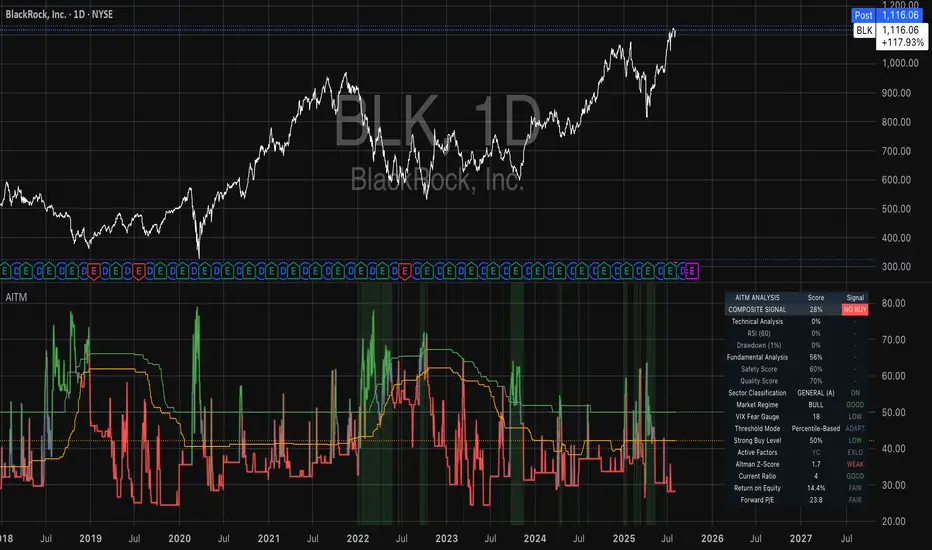This screenshot has height=550, width=932.
Task: Click the VIX Fear Gauge row label
Action: pos(757,417)
